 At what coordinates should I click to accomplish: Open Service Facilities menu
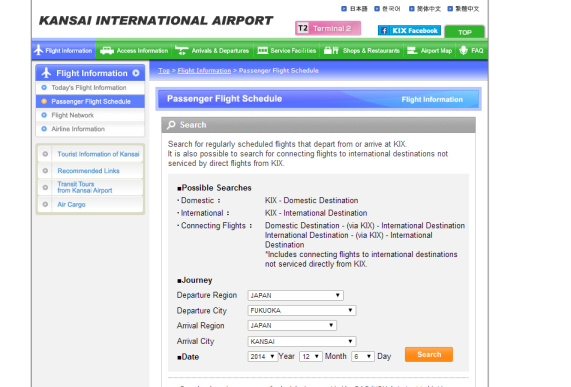287,51
